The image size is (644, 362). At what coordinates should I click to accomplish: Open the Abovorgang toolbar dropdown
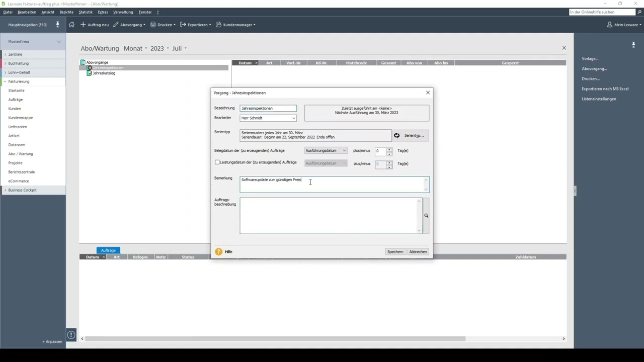pyautogui.click(x=129, y=25)
